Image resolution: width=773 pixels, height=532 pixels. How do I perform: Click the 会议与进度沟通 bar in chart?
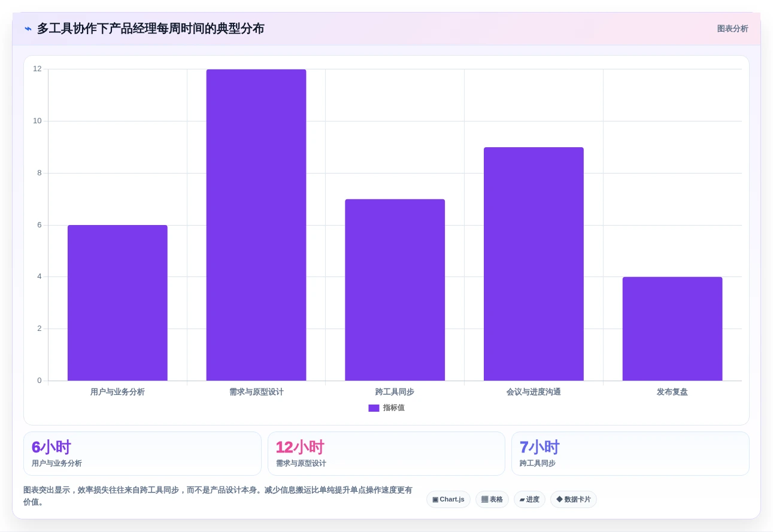coord(533,264)
